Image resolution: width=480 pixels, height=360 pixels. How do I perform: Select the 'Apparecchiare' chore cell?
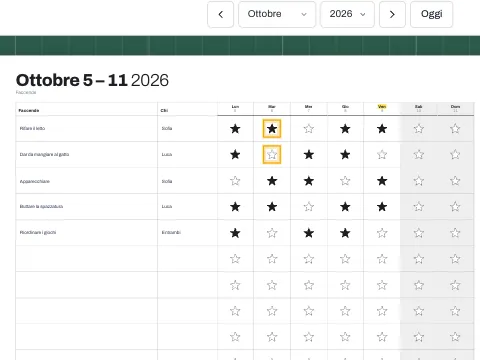87,181
